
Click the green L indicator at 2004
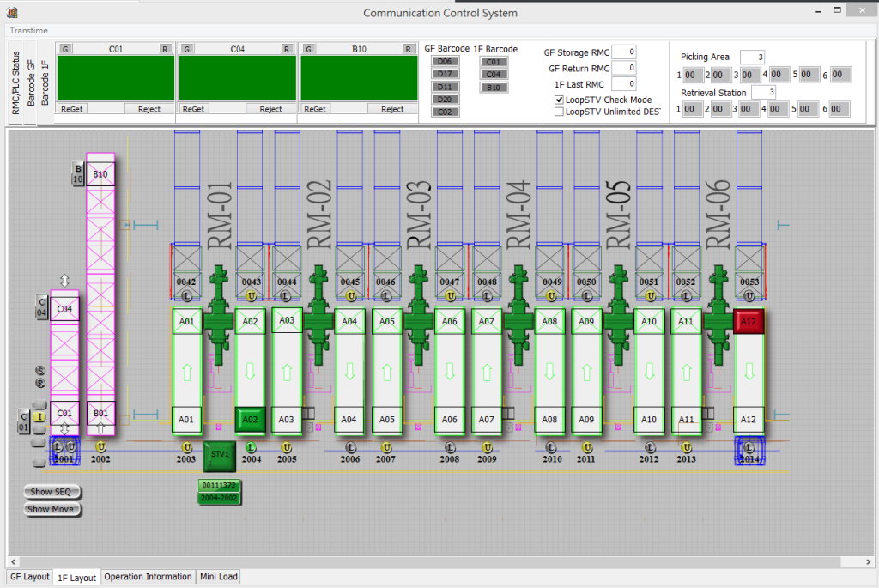coord(251,447)
